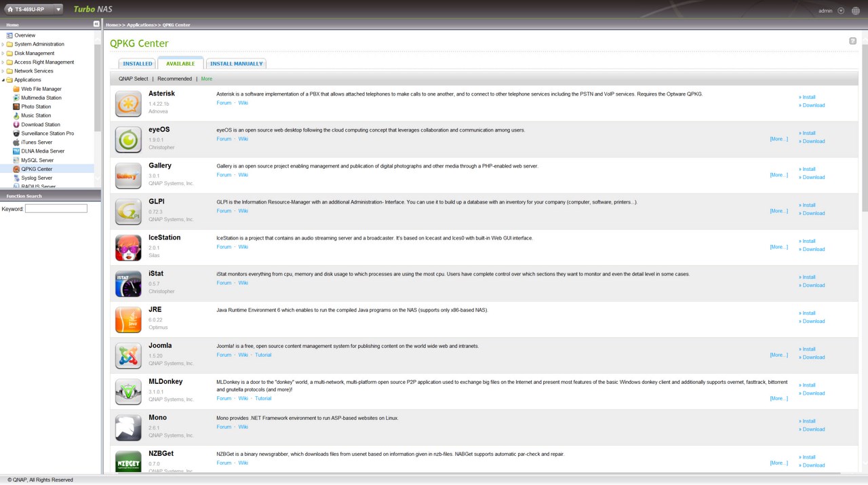
Task: Open the admin user dropdown arrow
Action: [841, 11]
